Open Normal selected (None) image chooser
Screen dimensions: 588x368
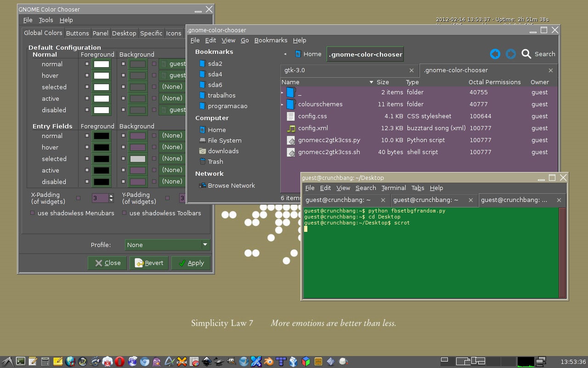(x=173, y=87)
